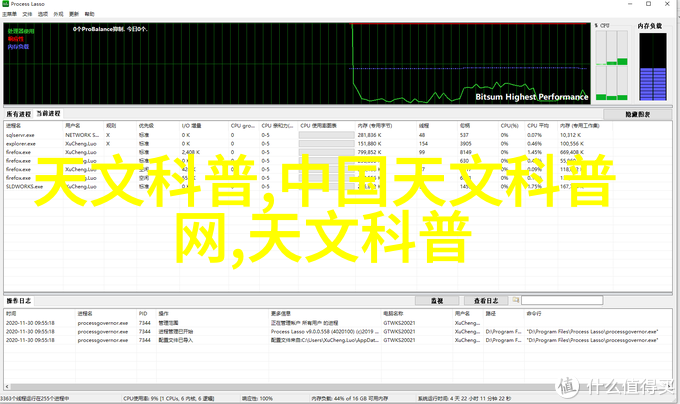680x404 pixels.
Task: Click the button left of 查看日志
Action: coord(437,301)
